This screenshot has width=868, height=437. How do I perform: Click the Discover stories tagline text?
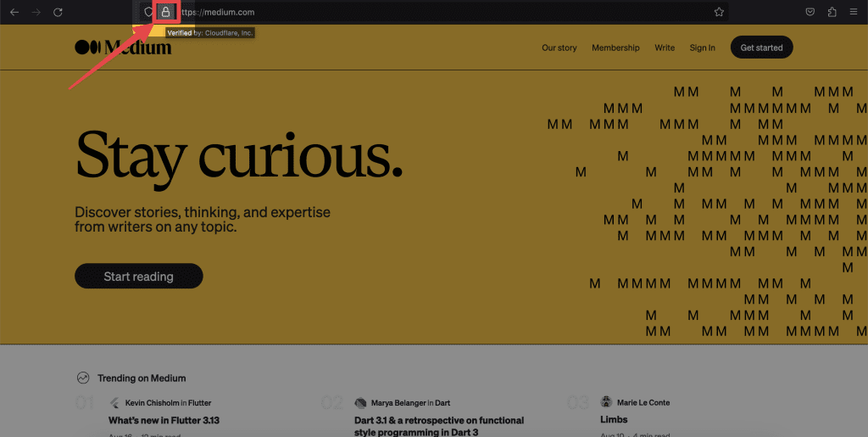pyautogui.click(x=203, y=219)
